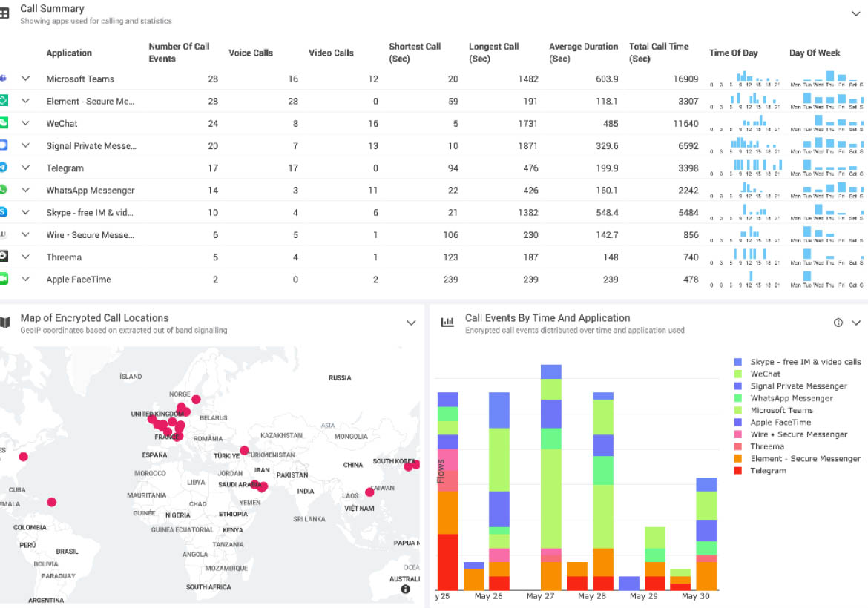Image resolution: width=868 pixels, height=608 pixels.
Task: Click the Wire Secure Messenger row name
Action: 91,234
